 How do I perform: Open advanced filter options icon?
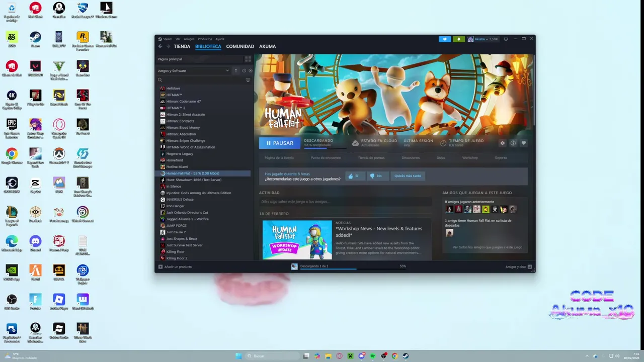click(248, 80)
